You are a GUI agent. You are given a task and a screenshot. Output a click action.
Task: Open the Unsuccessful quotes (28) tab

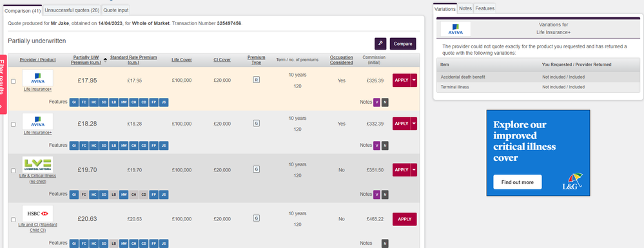click(x=72, y=10)
